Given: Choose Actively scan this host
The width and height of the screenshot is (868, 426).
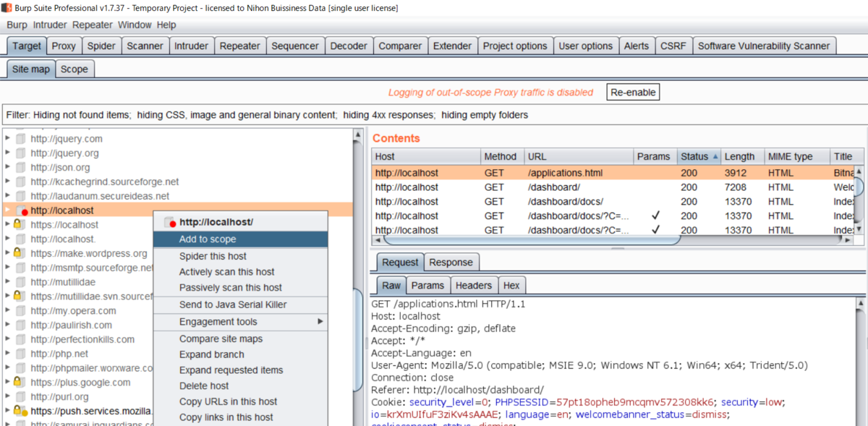Looking at the screenshot, I should pos(241,272).
